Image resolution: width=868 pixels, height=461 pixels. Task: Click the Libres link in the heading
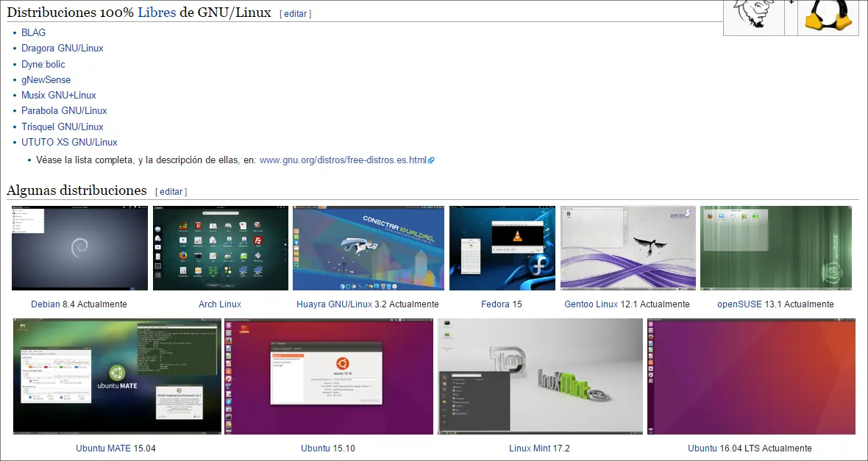click(157, 12)
